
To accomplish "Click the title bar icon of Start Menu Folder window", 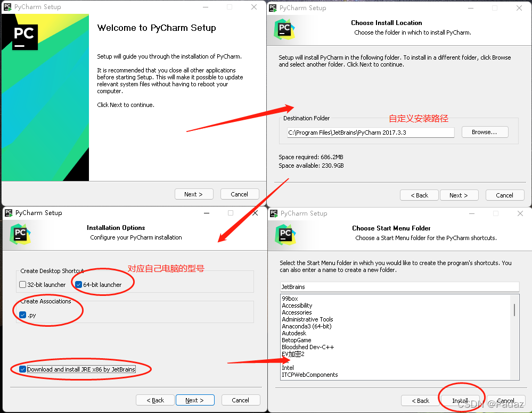I will coord(274,213).
